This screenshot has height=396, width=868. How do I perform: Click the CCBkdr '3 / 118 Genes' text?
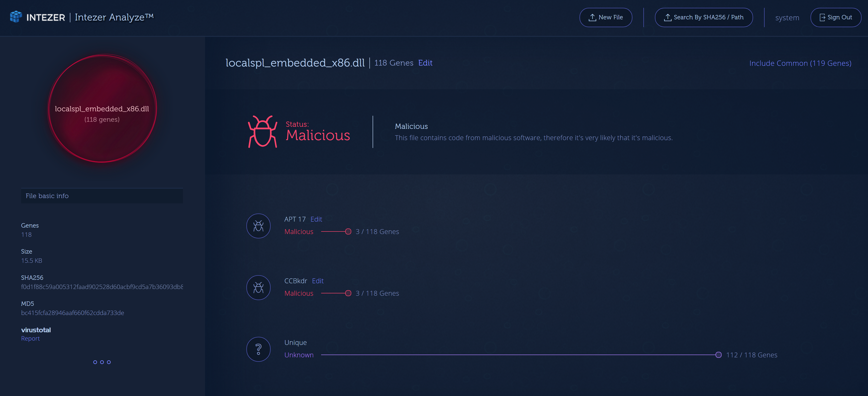pos(377,293)
